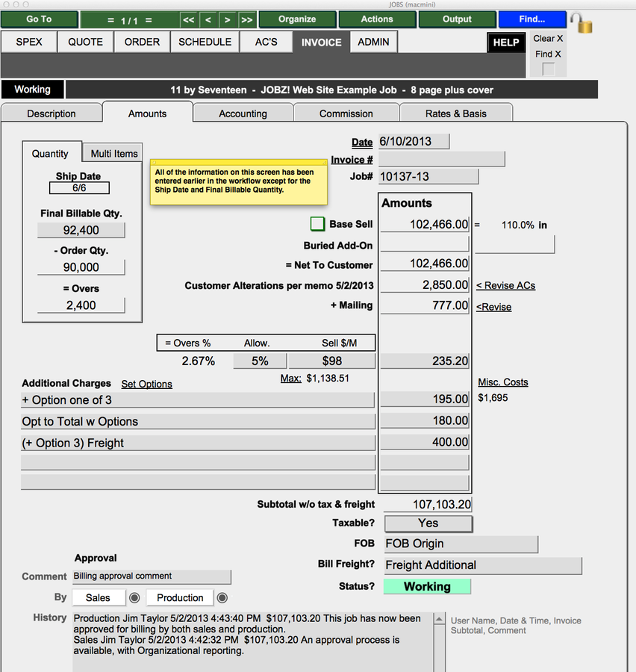Viewport: 636px width, 672px height.
Task: Select the Commission tab
Action: (346, 112)
